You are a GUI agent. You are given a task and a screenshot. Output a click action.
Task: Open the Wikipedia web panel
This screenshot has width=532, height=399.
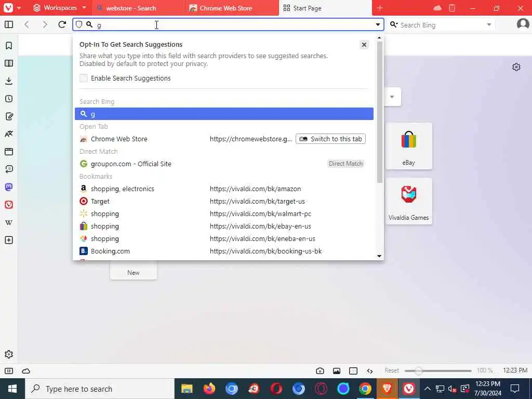pos(9,222)
